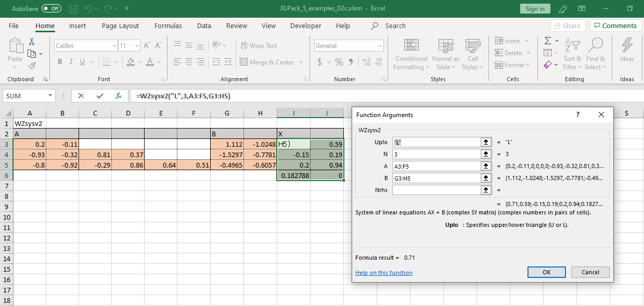This screenshot has width=644, height=306.
Task: Click the Paste clipboard icon
Action: click(15, 47)
